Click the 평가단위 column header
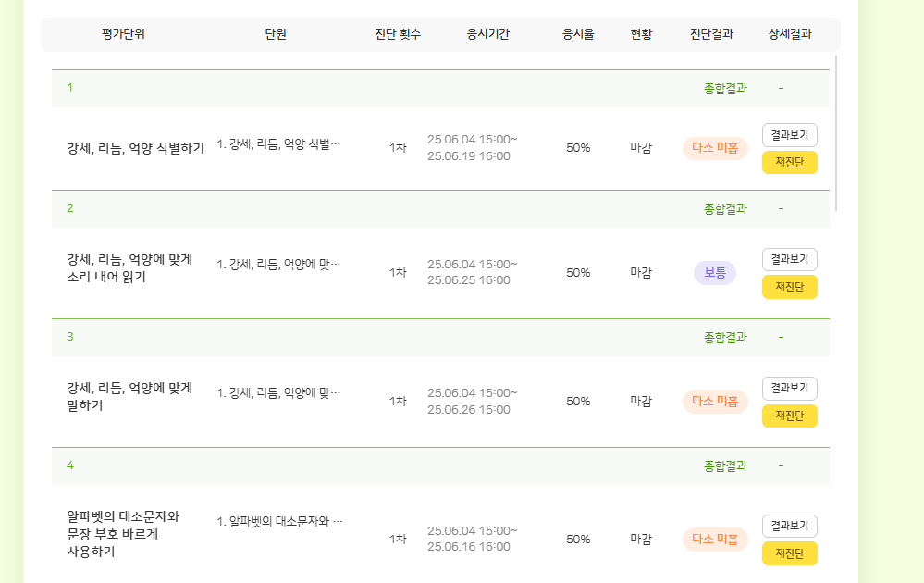 pos(123,34)
